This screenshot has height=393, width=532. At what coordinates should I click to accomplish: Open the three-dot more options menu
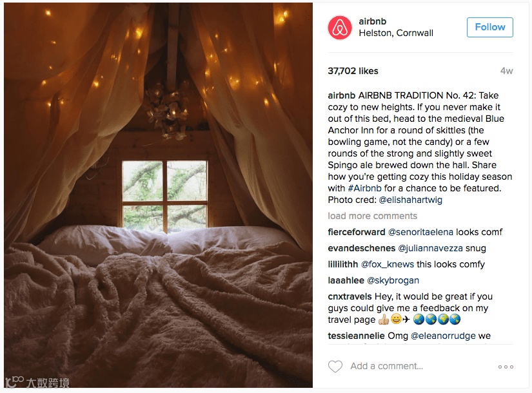(506, 367)
